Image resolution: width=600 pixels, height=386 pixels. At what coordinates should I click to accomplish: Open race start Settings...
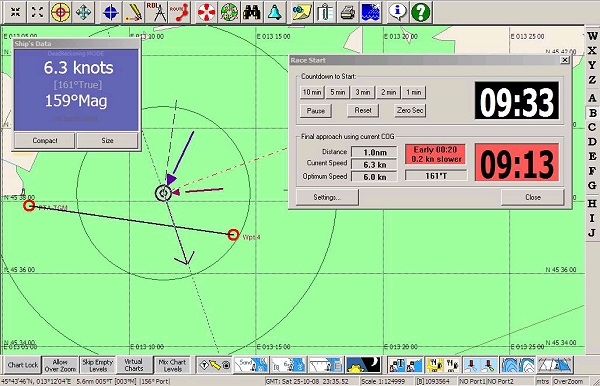[327, 197]
